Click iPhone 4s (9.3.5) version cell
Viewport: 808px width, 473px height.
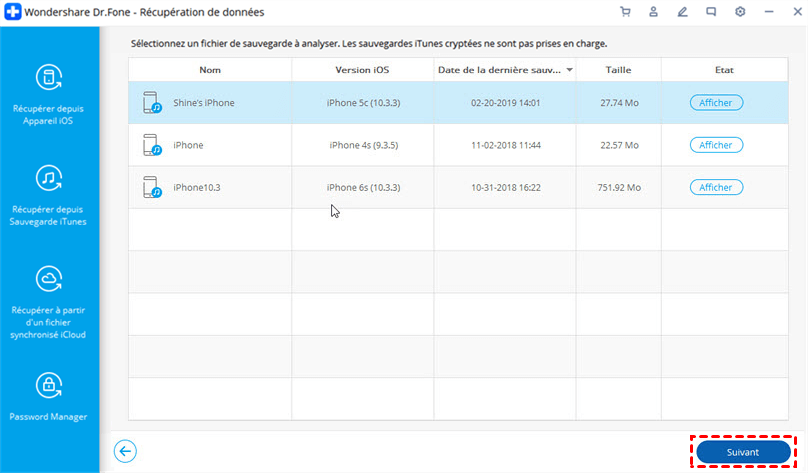(363, 145)
